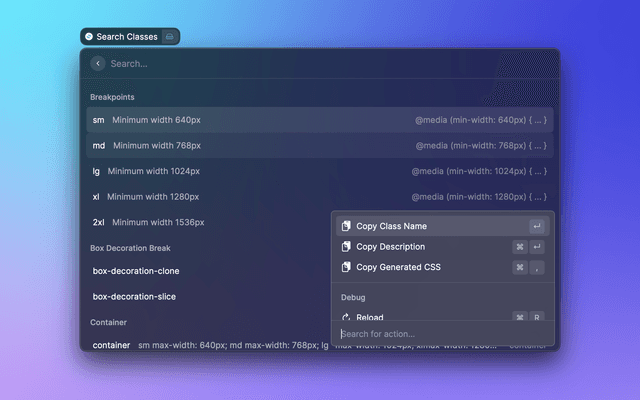
Task: Click the clipboard icon beside Copy Class Name
Action: pos(345,226)
